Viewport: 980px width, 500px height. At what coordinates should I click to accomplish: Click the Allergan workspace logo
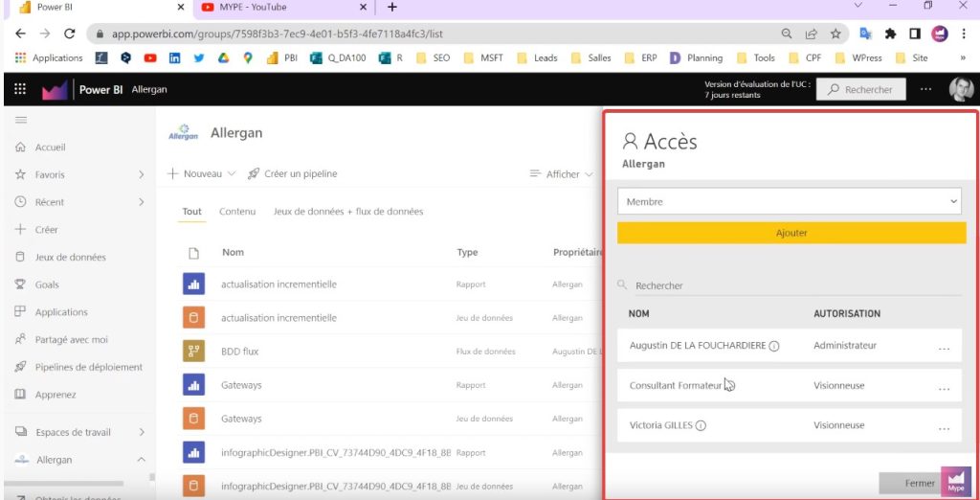(x=183, y=133)
